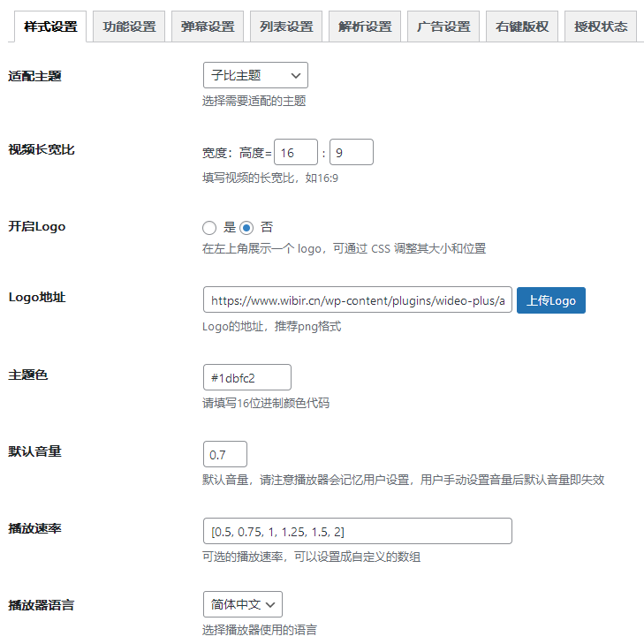The width and height of the screenshot is (644, 644).
Task: Click the 默认音量 field containing 0.7
Action: pyautogui.click(x=225, y=454)
